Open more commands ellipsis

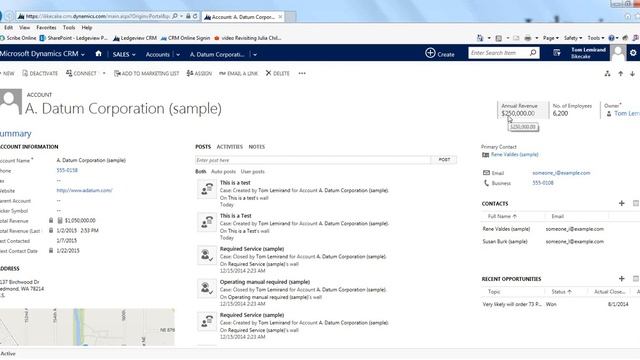pyautogui.click(x=302, y=73)
